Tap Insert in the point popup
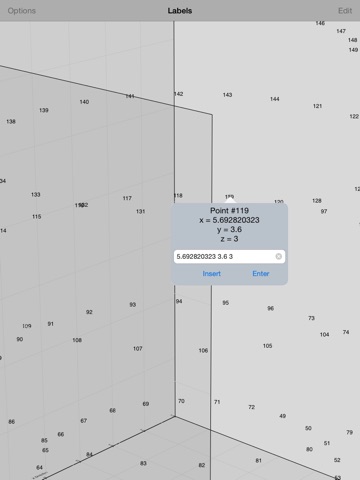This screenshot has width=360, height=480. point(212,274)
